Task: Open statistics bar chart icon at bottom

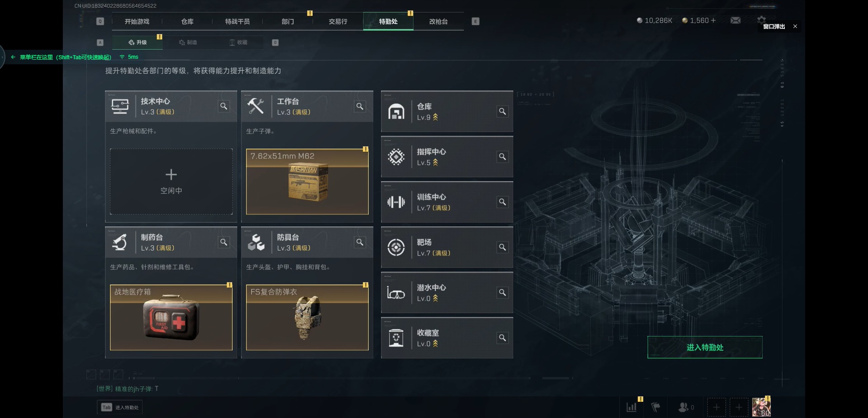Action: click(632, 407)
